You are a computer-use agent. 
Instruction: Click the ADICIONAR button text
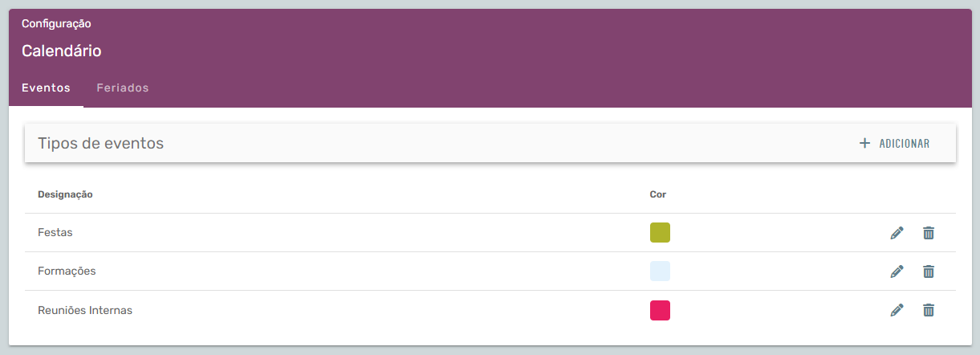[x=905, y=144]
